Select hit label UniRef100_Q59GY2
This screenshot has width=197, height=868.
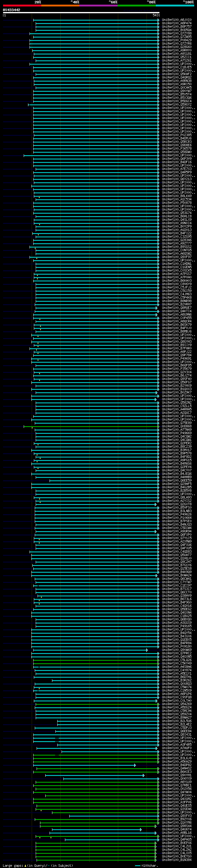point(176,104)
